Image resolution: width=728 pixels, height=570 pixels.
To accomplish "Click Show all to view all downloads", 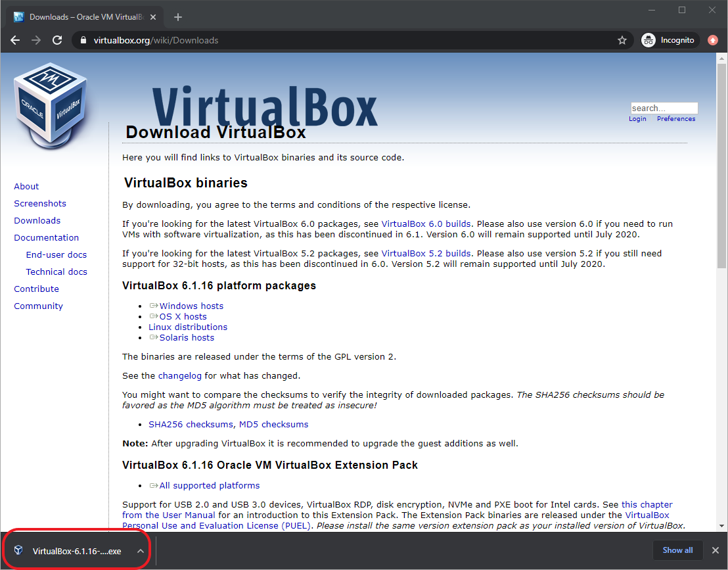I will [677, 550].
